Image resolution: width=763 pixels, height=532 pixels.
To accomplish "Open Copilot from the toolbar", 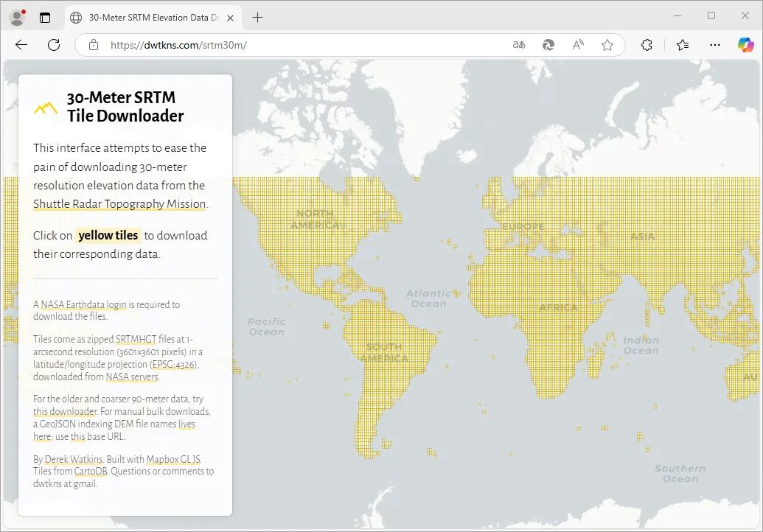I will [746, 45].
